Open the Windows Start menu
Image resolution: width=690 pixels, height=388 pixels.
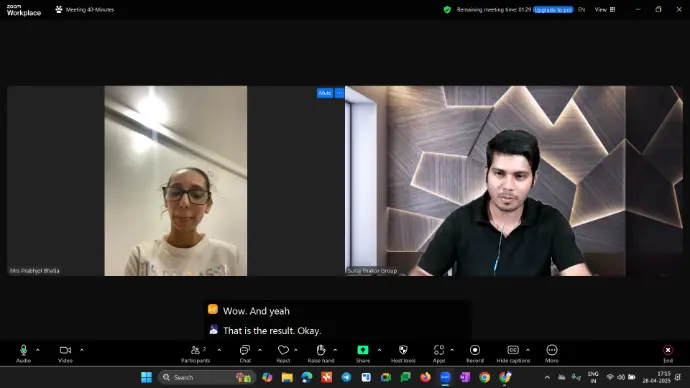[146, 377]
